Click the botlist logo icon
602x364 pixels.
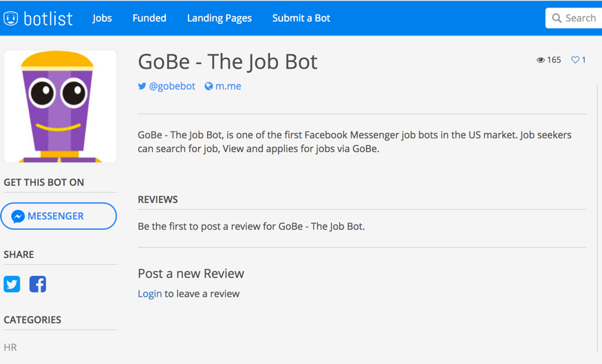tap(11, 18)
